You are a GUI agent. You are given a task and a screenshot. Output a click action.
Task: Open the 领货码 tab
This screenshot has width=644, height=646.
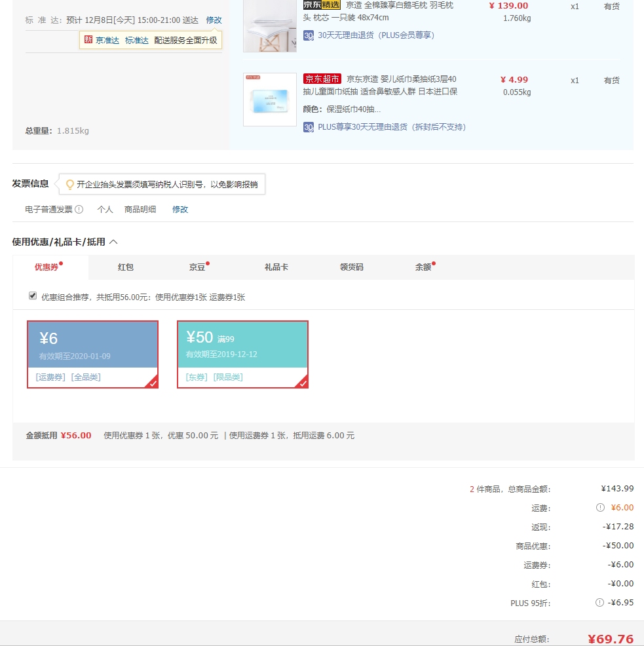pos(351,267)
